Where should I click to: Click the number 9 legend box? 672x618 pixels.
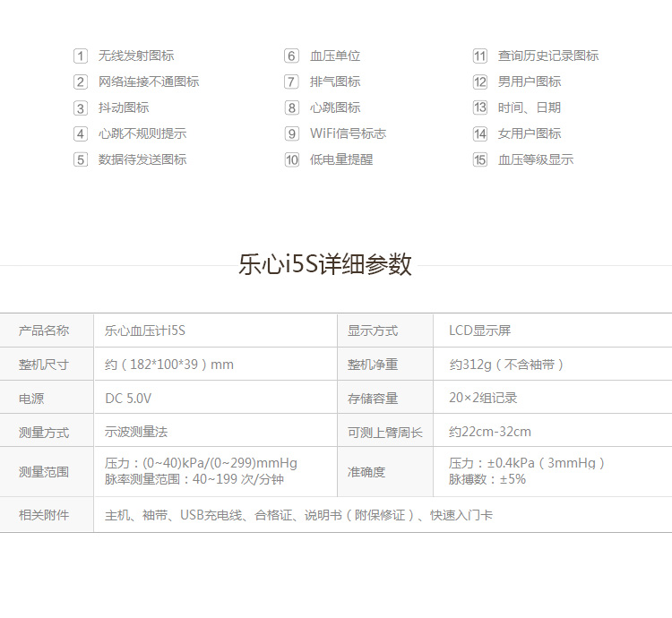click(291, 133)
